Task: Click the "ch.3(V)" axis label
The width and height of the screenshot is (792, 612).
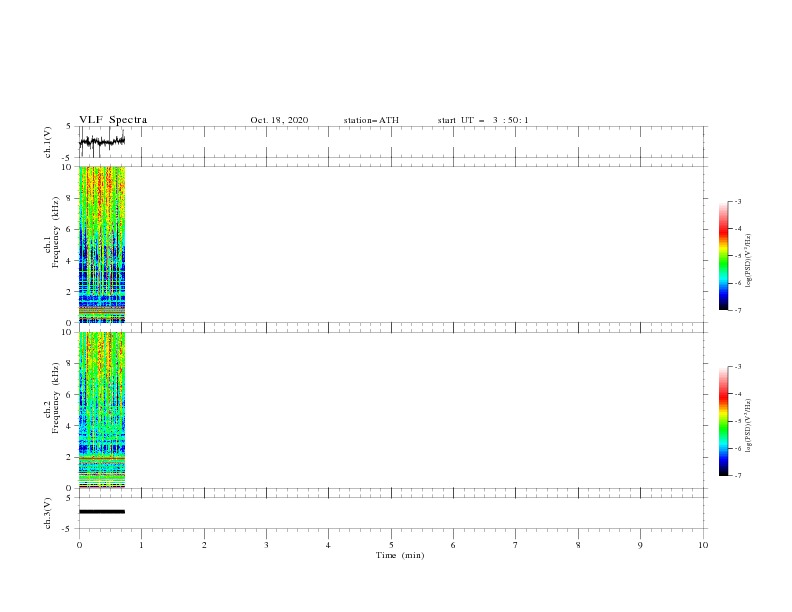Action: coord(48,513)
